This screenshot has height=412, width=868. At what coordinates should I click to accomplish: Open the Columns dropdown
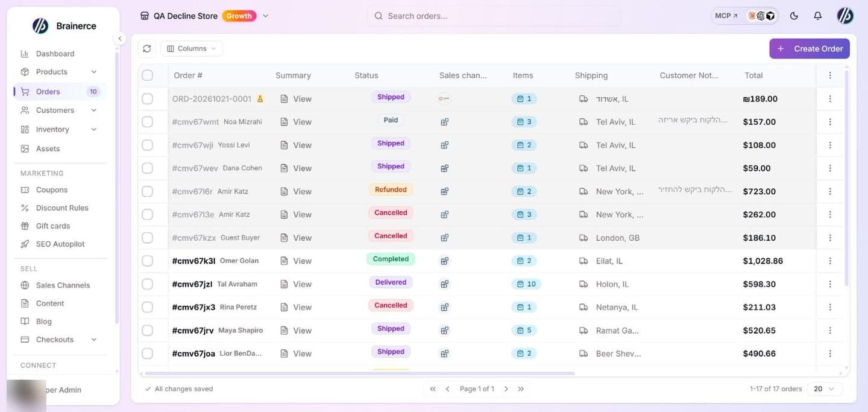[x=192, y=48]
